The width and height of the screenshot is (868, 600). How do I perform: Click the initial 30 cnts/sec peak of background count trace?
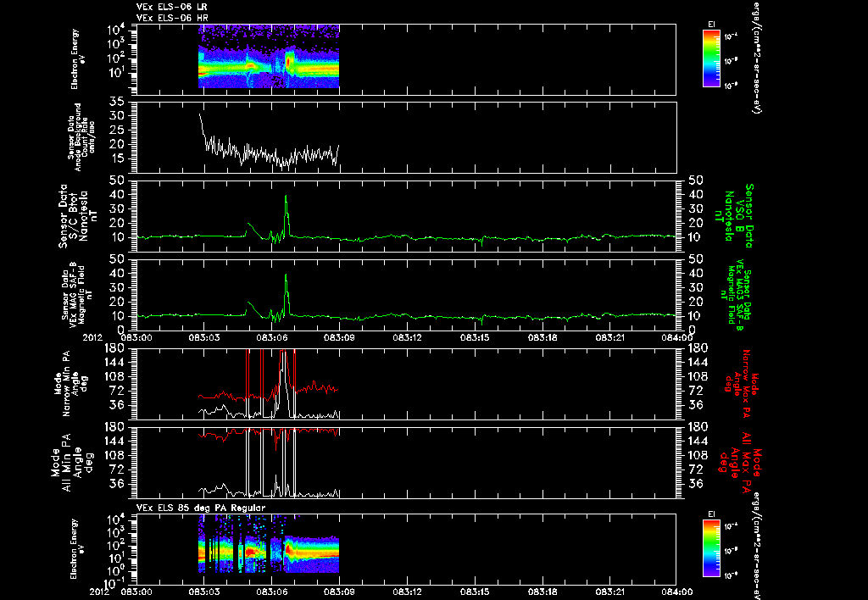tap(200, 116)
